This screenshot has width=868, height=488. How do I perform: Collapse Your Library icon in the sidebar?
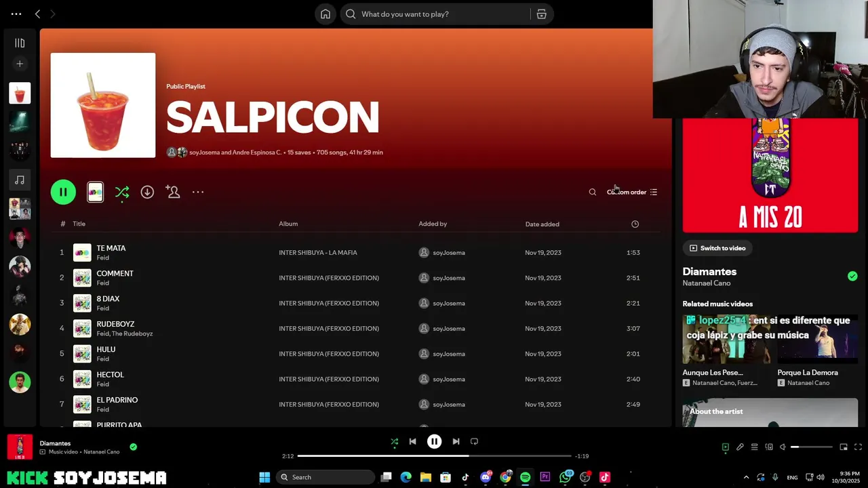(20, 43)
